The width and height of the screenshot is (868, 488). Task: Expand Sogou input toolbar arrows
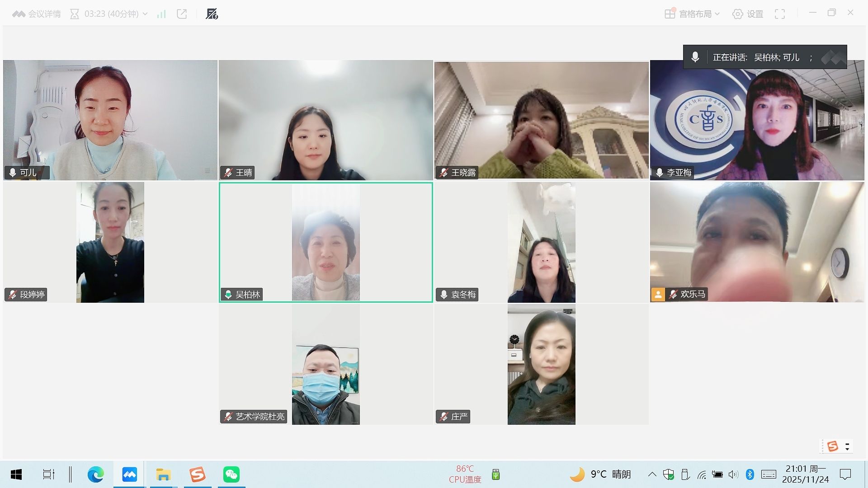pyautogui.click(x=847, y=446)
